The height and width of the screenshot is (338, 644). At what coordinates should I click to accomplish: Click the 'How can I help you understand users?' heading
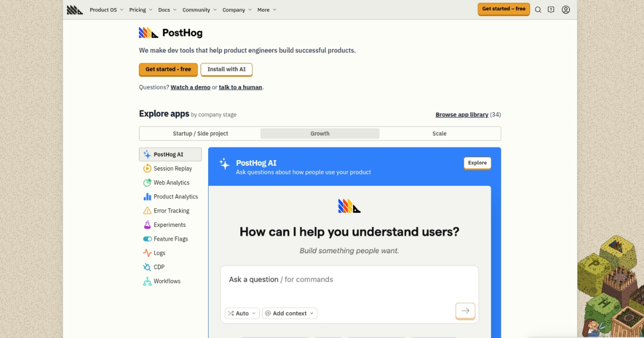[x=349, y=232]
